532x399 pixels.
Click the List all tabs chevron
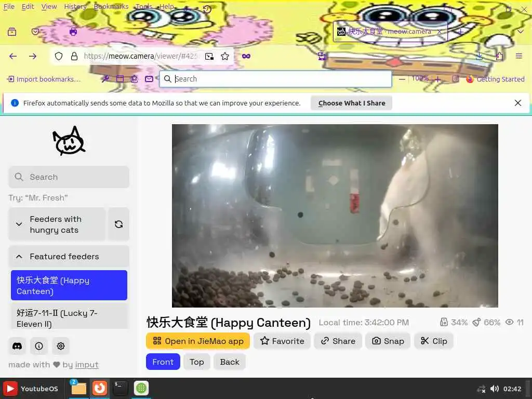[x=521, y=32]
